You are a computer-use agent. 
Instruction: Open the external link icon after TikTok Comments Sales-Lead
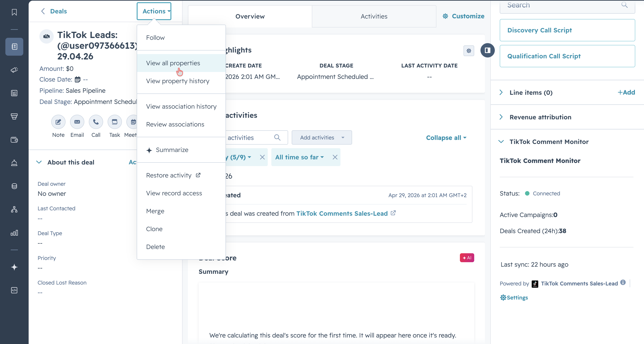[393, 213]
